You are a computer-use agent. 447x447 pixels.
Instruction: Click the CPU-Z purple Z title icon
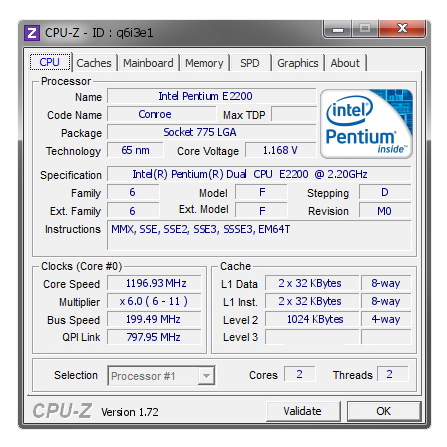[x=32, y=33]
